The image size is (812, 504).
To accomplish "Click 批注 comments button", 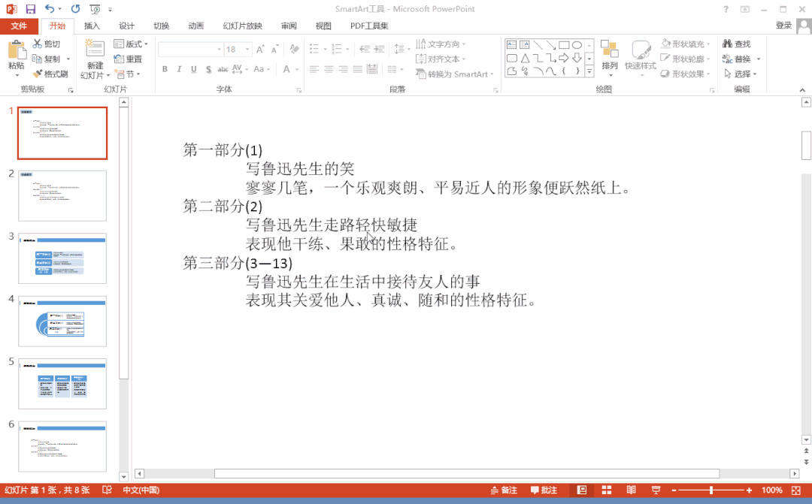I will (544, 490).
